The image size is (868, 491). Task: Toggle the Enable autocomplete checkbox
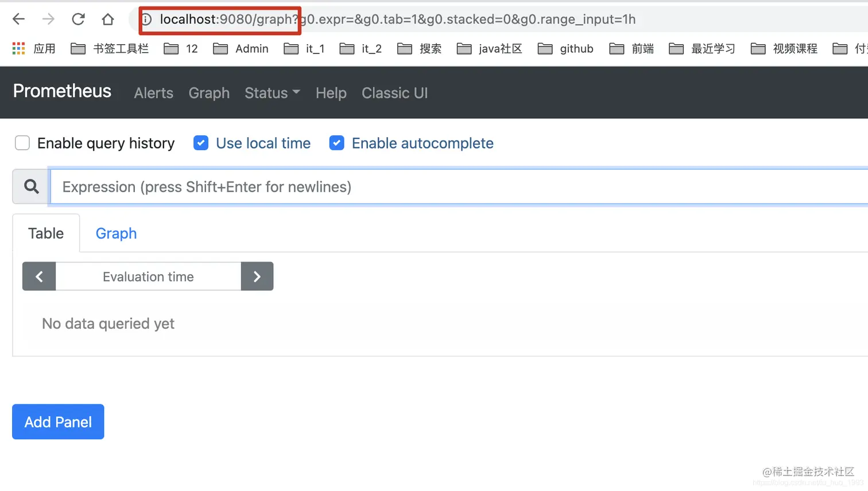point(337,143)
